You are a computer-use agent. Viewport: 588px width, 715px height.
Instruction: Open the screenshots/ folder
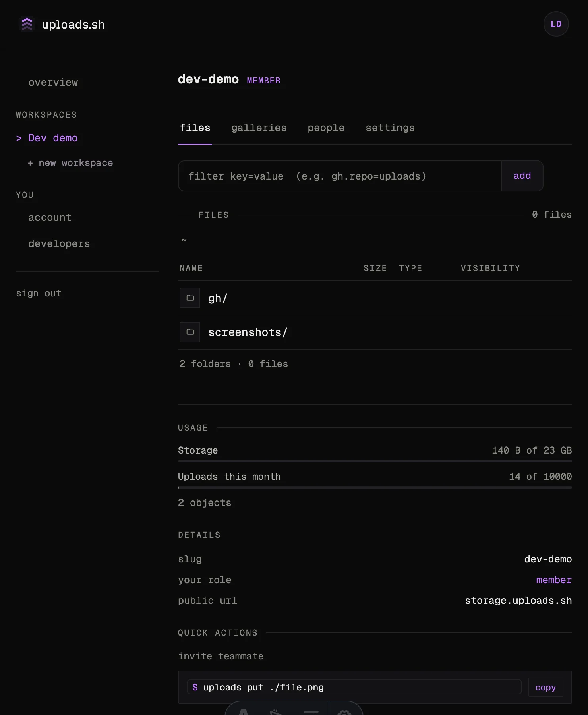pos(248,332)
